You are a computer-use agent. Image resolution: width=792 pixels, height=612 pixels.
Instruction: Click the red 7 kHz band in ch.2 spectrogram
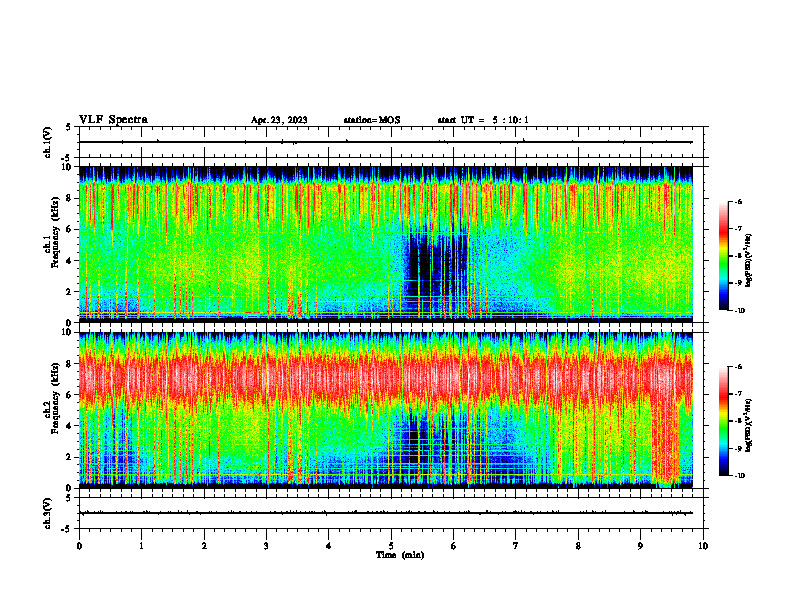pyautogui.click(x=385, y=376)
